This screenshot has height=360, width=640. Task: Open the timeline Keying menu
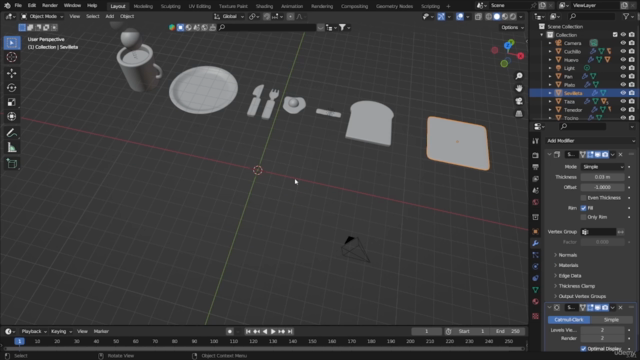point(61,331)
